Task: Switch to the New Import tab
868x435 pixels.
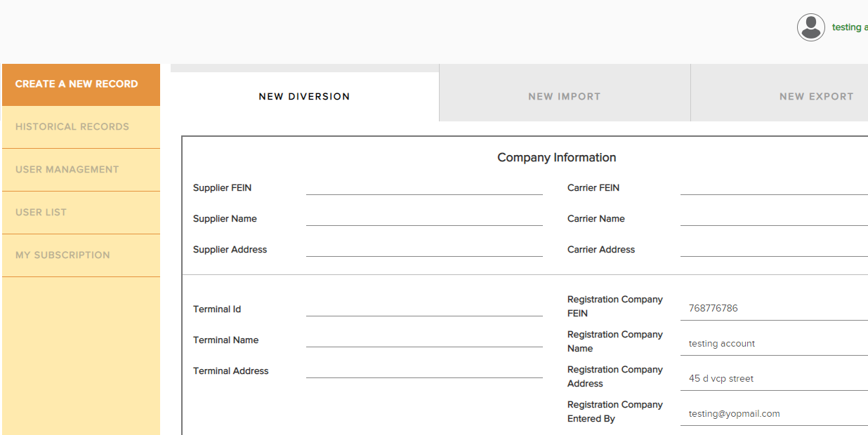Action: [x=565, y=97]
